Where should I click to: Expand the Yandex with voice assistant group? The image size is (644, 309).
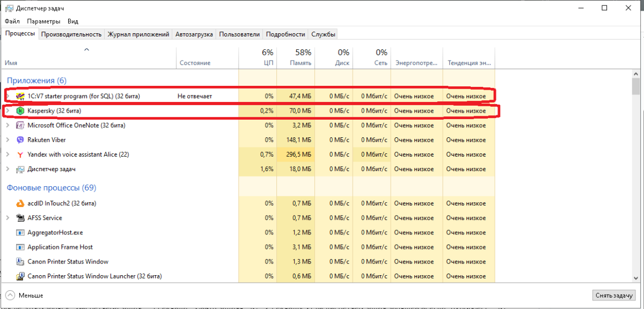click(x=8, y=154)
